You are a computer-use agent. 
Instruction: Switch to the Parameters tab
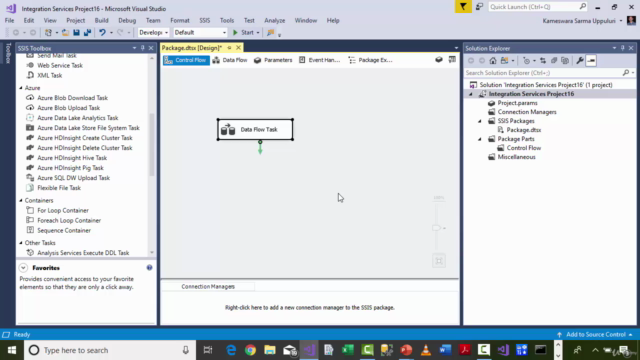(x=273, y=60)
